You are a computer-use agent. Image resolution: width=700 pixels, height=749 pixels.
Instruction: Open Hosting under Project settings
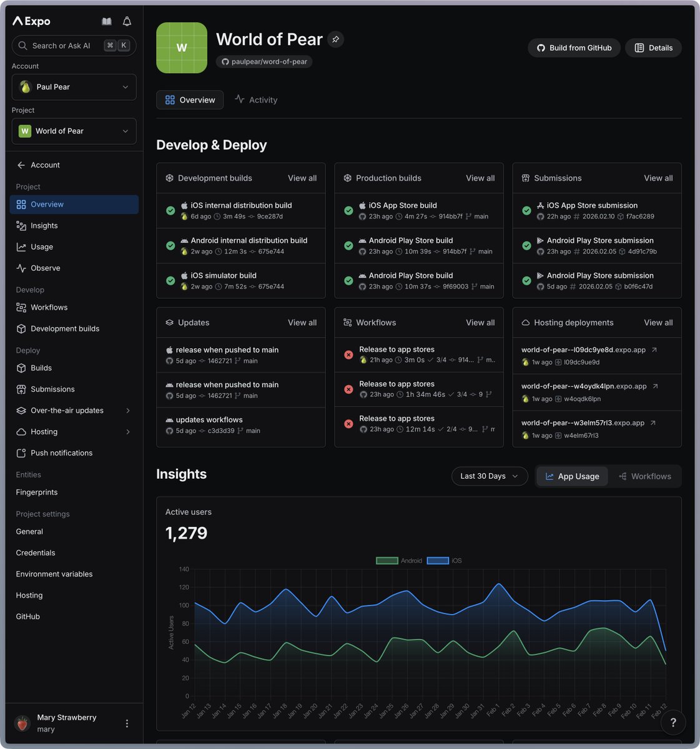click(x=29, y=595)
